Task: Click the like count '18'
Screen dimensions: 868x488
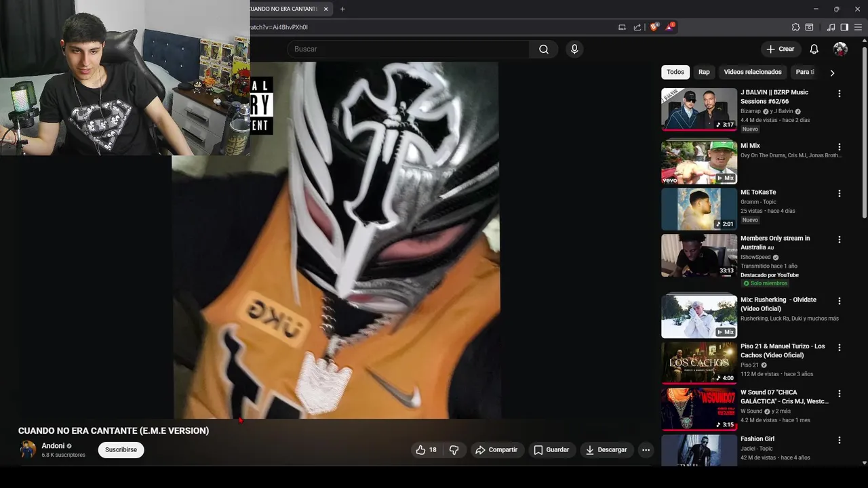Action: (433, 450)
